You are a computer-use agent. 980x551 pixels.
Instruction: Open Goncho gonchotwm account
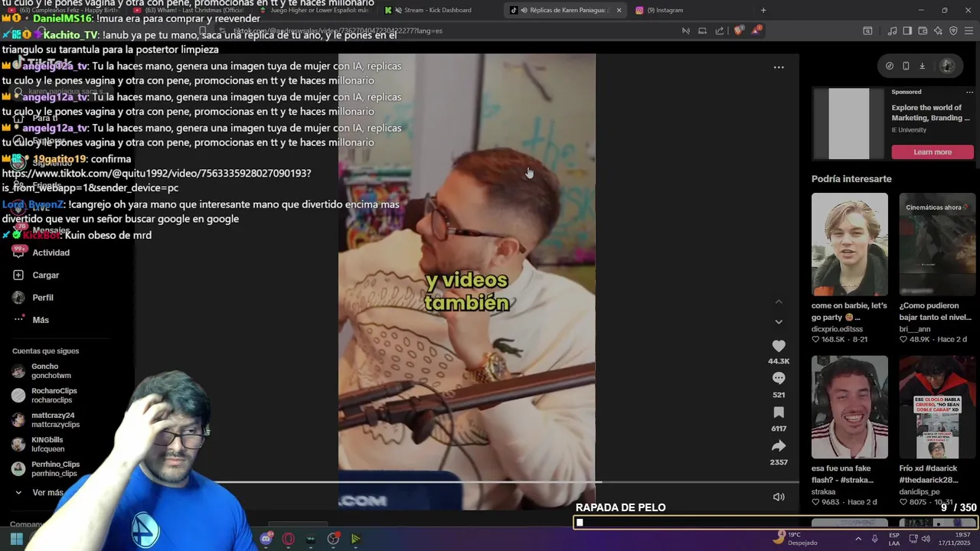pyautogui.click(x=51, y=371)
